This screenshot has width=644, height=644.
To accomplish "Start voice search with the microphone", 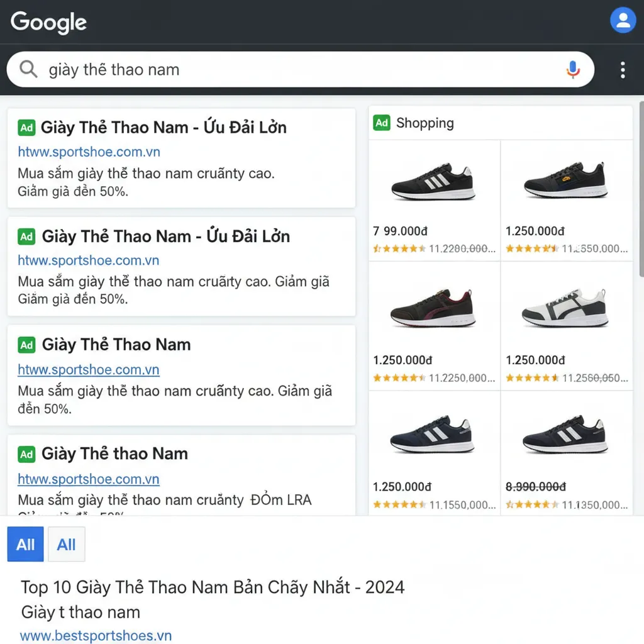I will click(573, 69).
